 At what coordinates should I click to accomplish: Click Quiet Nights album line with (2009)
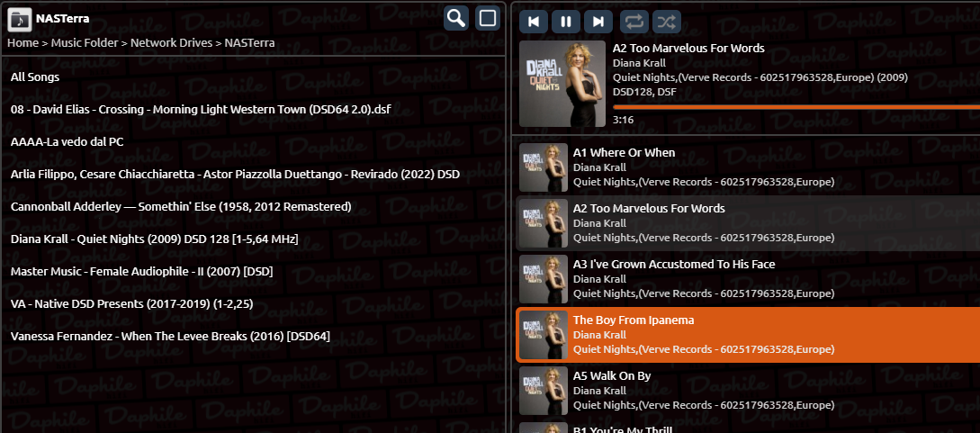tap(760, 77)
